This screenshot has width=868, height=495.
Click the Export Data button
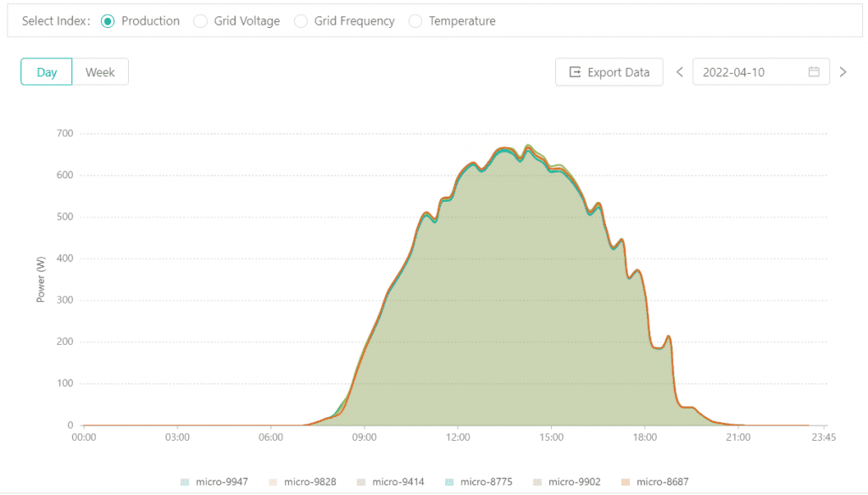coord(609,72)
